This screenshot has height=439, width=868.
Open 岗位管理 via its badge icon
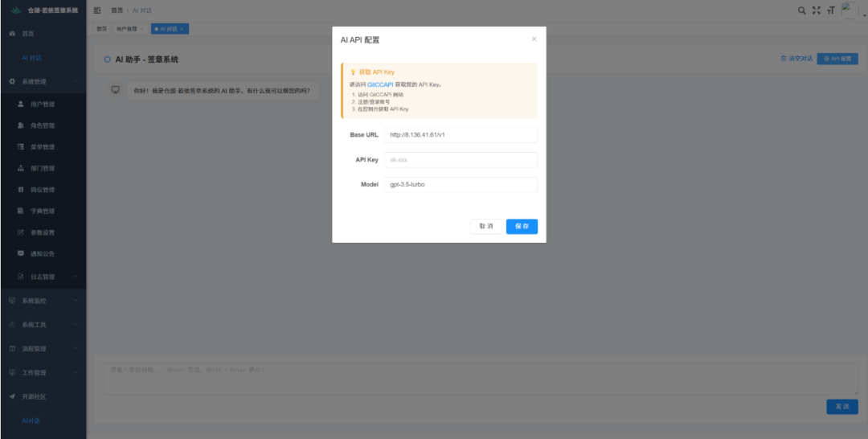pos(21,190)
